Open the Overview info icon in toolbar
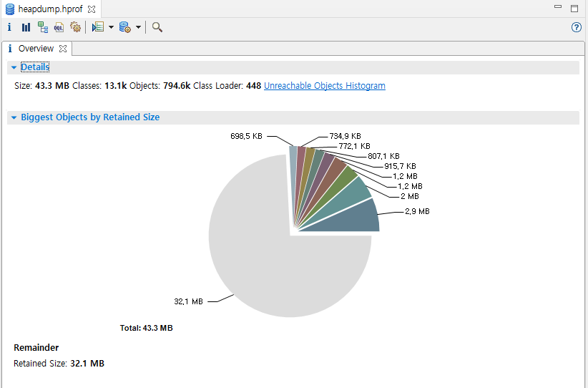This screenshot has height=388, width=588. (x=9, y=27)
